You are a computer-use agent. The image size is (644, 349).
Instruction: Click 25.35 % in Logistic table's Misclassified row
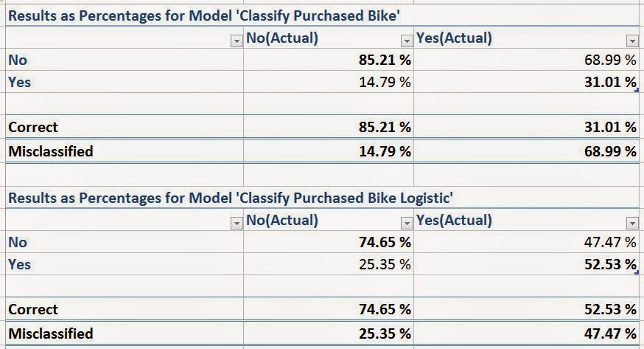point(385,333)
